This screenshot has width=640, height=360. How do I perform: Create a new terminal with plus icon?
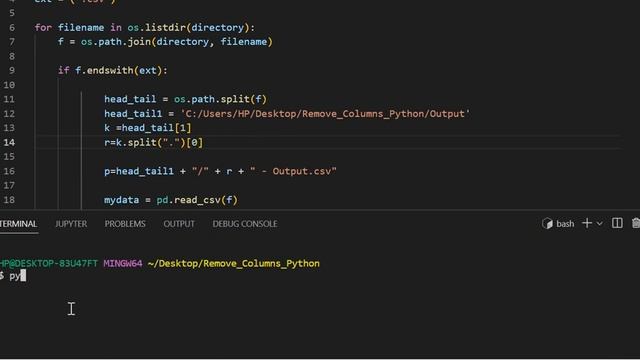(x=587, y=223)
